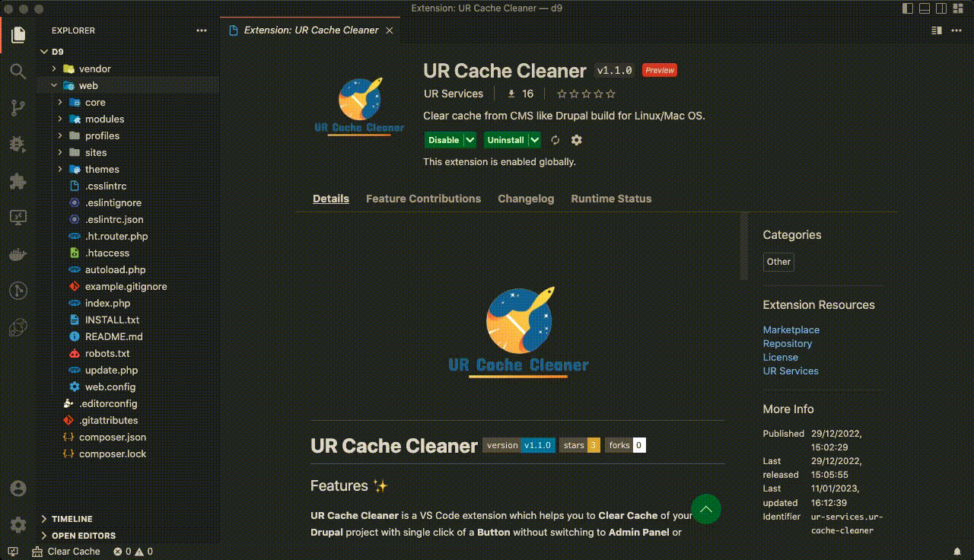Open the Disable dropdown arrow
The width and height of the screenshot is (974, 560).
click(470, 140)
